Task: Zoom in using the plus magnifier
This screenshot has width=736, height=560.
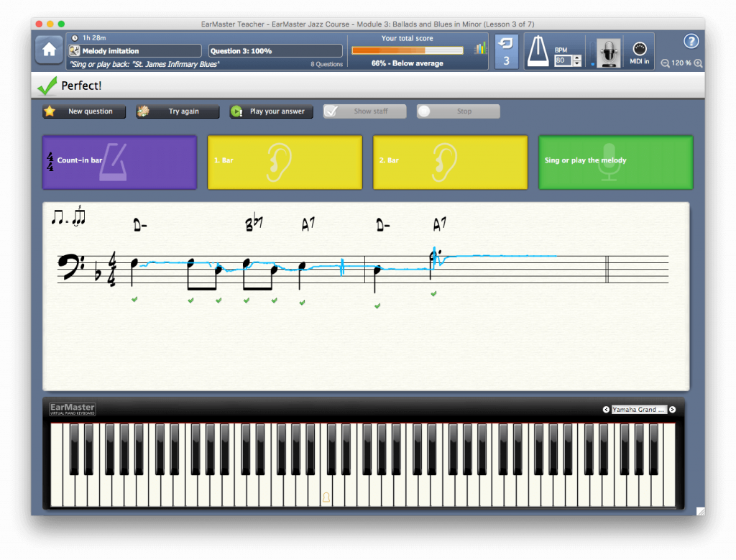Action: click(698, 63)
